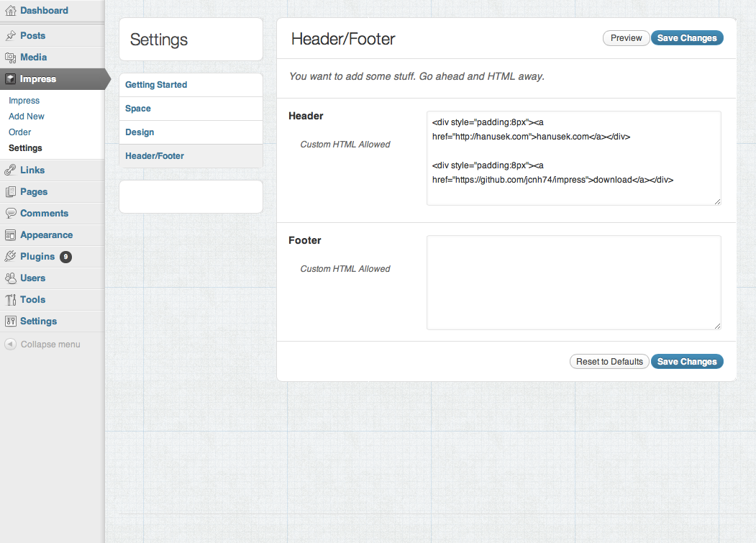756x543 pixels.
Task: Collapse the admin menu arrow
Action: point(10,344)
